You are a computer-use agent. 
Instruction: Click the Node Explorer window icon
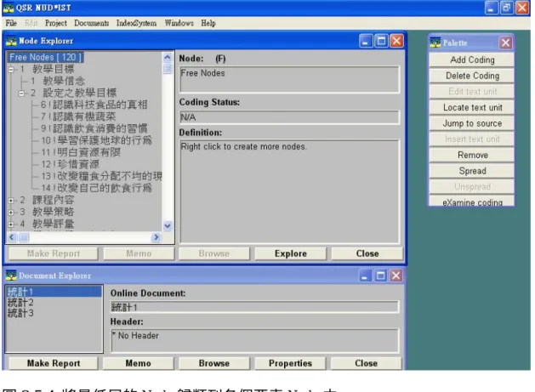pos(11,42)
